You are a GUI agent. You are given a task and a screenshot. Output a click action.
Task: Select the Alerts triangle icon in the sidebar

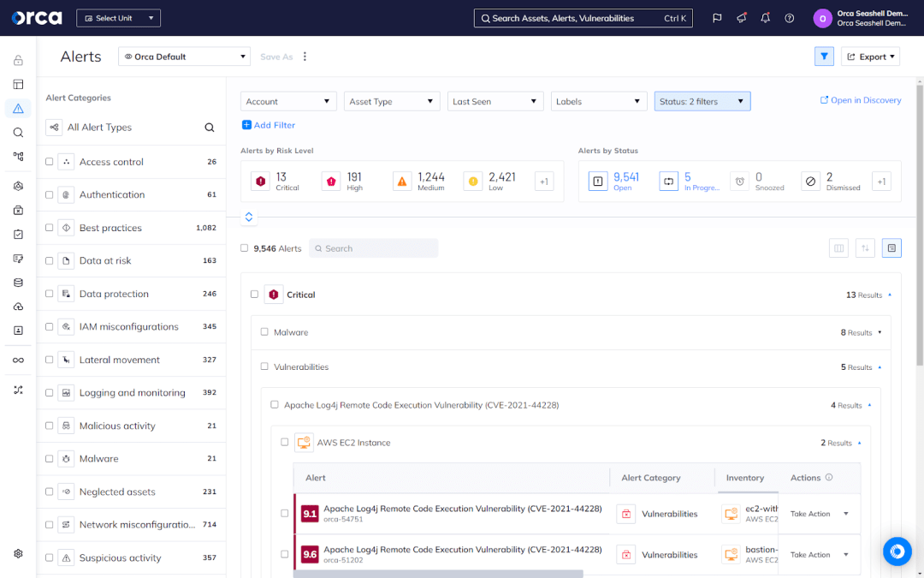(x=18, y=109)
